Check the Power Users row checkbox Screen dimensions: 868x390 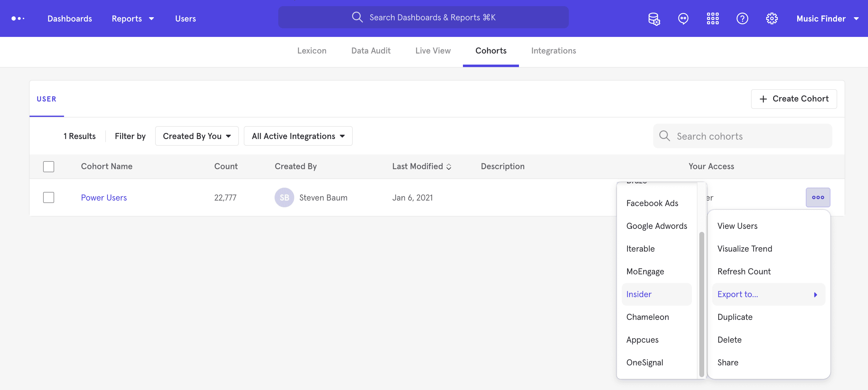click(49, 197)
